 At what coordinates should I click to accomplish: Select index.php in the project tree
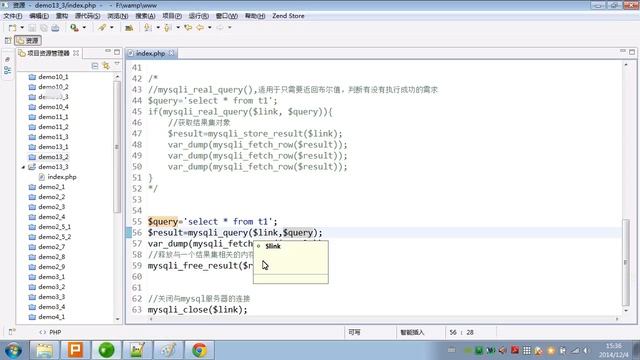[62, 177]
